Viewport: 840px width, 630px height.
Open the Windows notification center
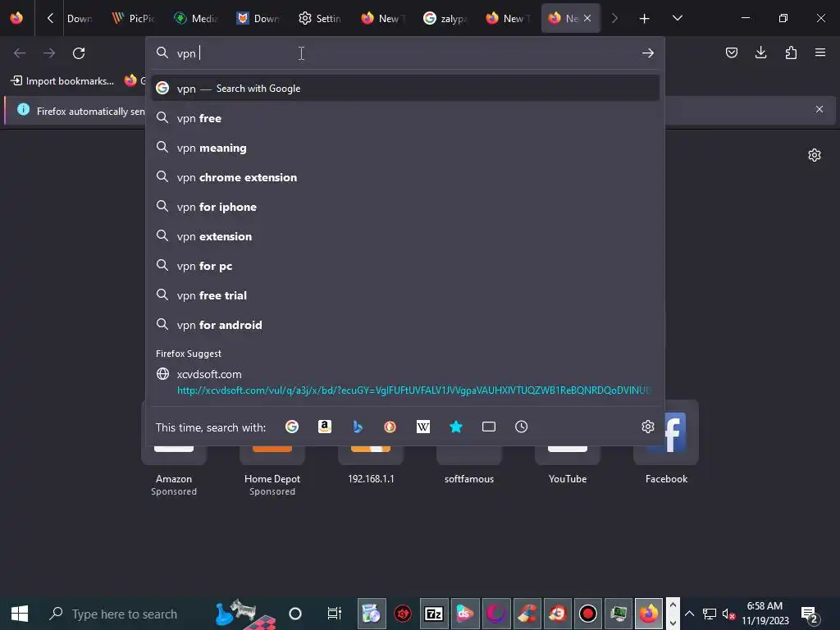[809, 614]
